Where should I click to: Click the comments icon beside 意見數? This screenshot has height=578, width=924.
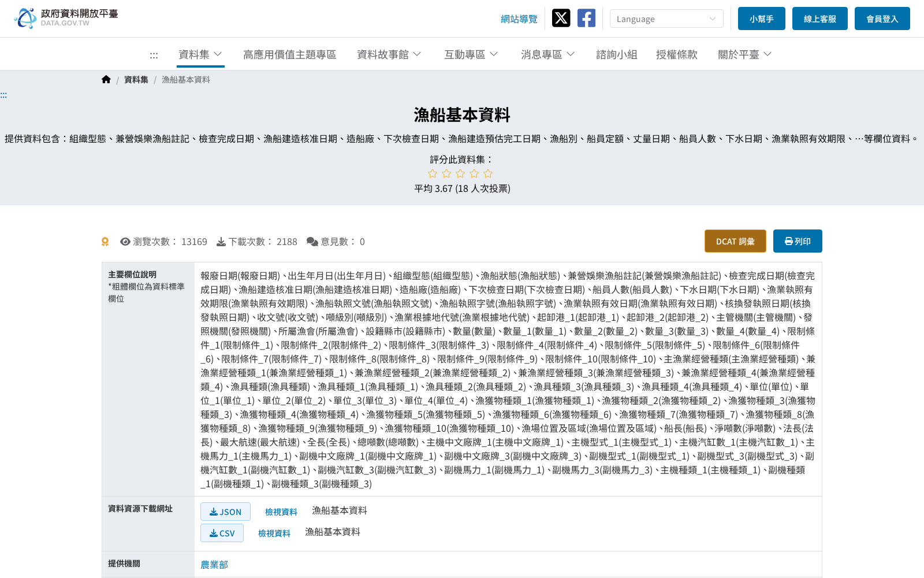tap(312, 242)
